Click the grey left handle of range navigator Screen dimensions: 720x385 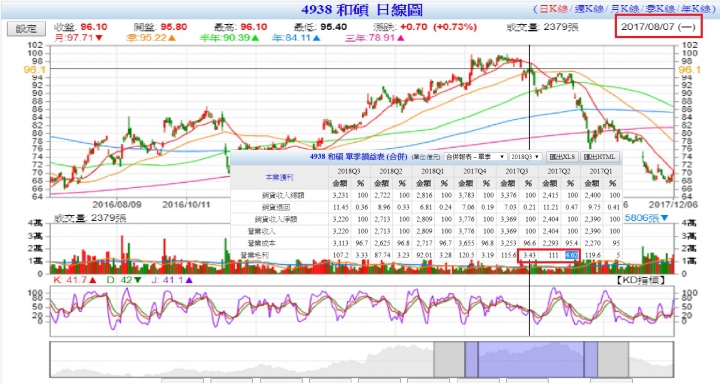tap(449, 359)
